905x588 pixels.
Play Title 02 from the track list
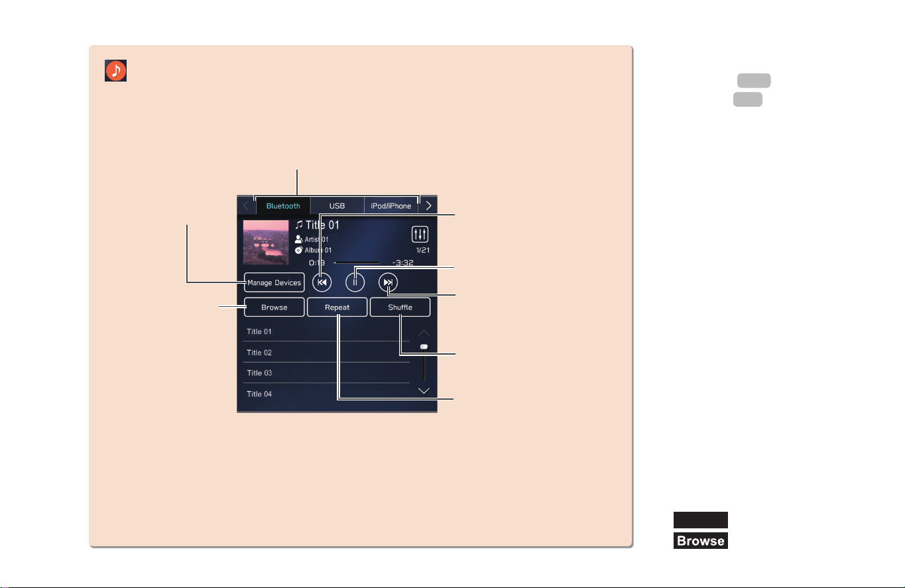(x=326, y=352)
